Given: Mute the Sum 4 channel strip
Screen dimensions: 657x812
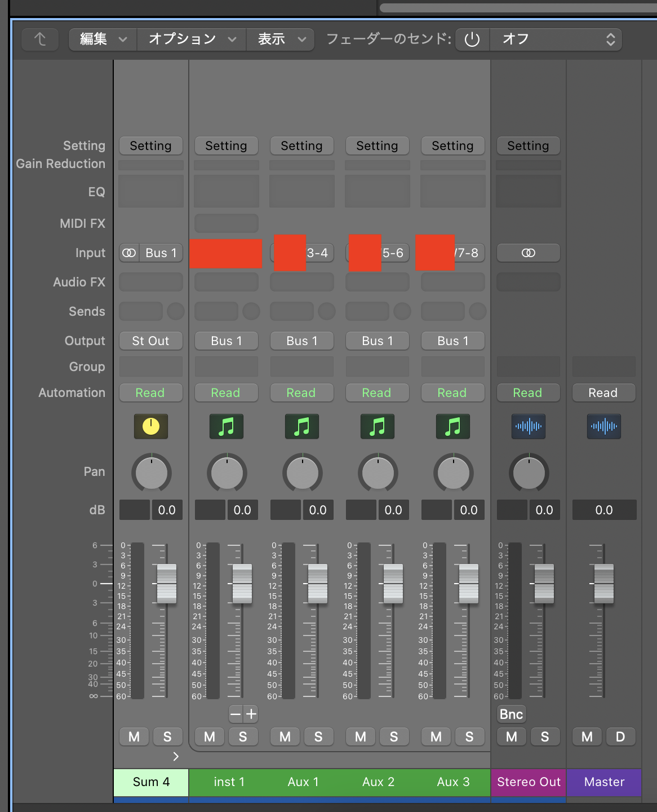Looking at the screenshot, I should [x=134, y=737].
